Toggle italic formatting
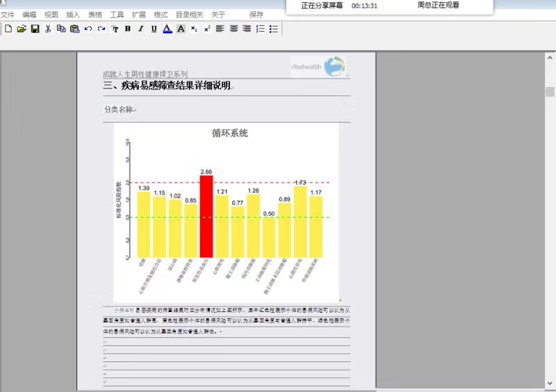Screen dimensions: 556x392 coord(140,28)
